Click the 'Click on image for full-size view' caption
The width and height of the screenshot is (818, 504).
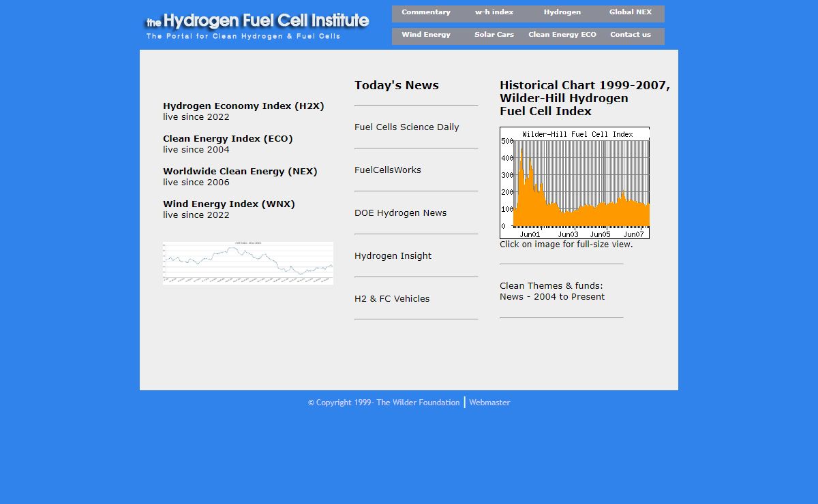(x=566, y=245)
